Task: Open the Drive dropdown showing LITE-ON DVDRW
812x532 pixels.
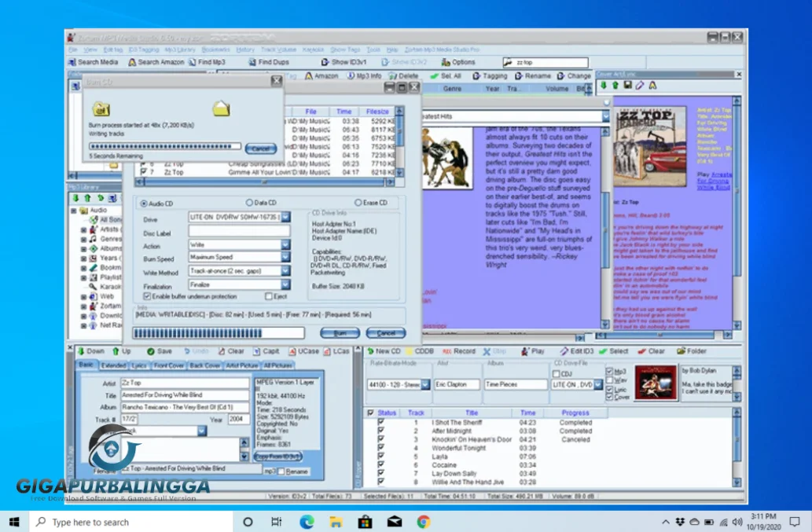Action: click(x=285, y=218)
